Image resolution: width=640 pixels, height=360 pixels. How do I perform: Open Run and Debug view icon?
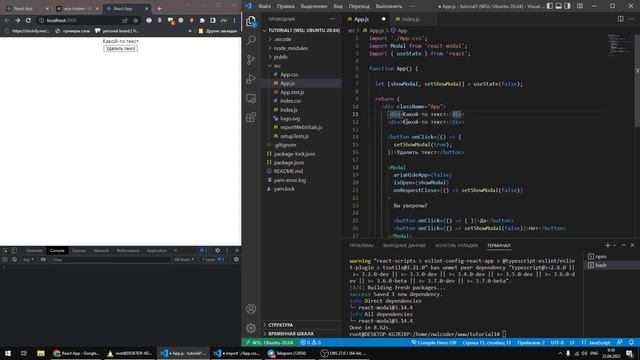(251, 79)
